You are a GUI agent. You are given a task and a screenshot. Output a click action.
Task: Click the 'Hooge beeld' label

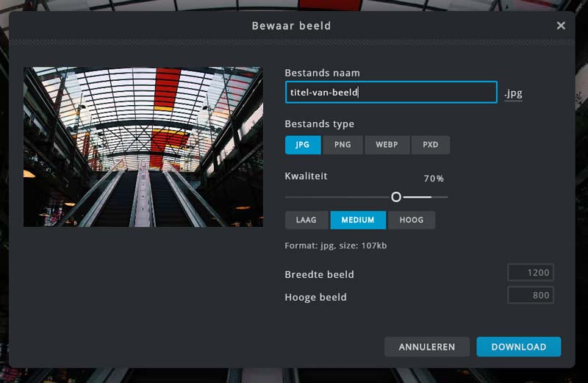coord(315,298)
